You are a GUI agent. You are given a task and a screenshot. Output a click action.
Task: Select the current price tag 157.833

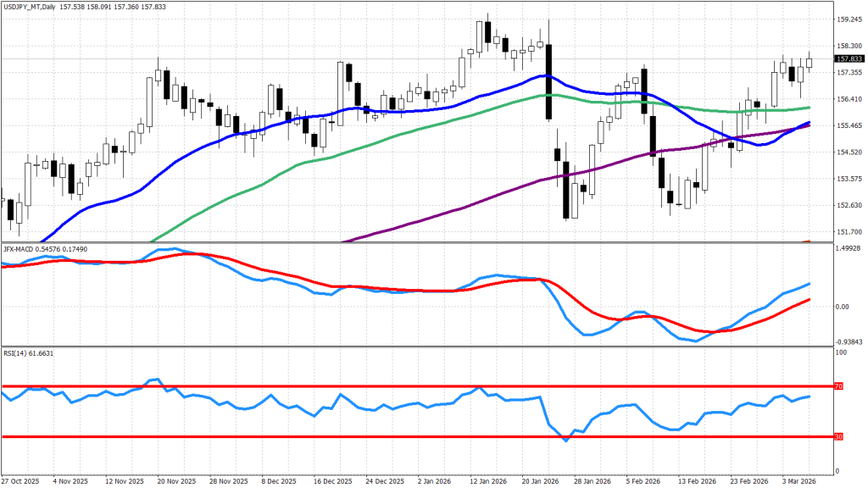tap(849, 59)
